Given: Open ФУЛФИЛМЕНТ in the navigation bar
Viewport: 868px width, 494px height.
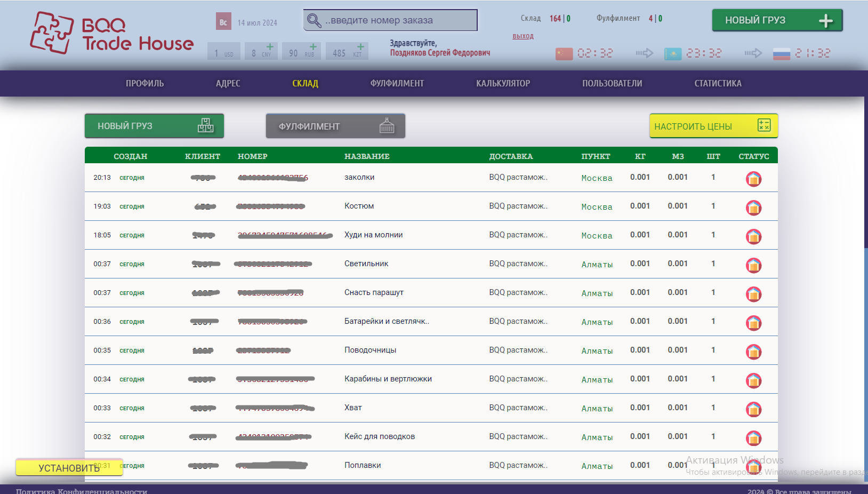Looking at the screenshot, I should [x=397, y=83].
